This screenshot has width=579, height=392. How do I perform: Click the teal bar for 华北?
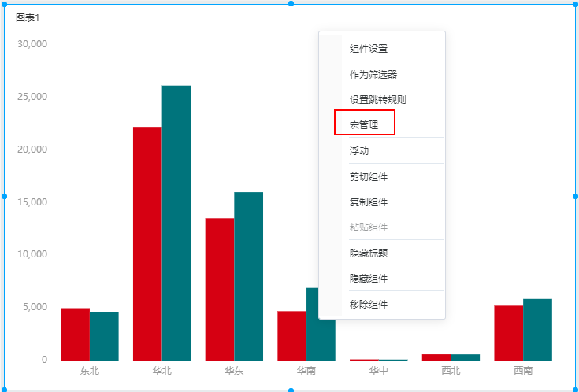[176, 223]
